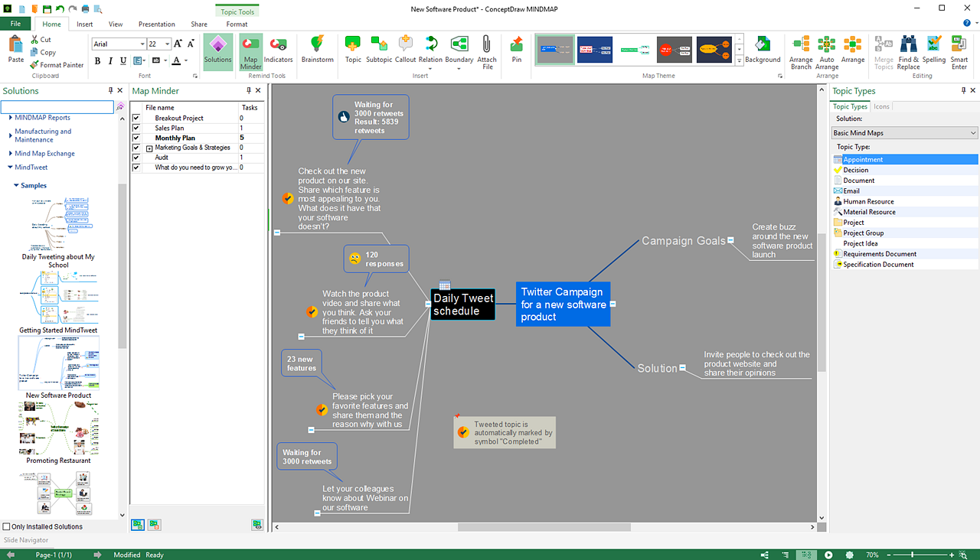
Task: Open the font name dropdown (Arial)
Action: (x=142, y=44)
